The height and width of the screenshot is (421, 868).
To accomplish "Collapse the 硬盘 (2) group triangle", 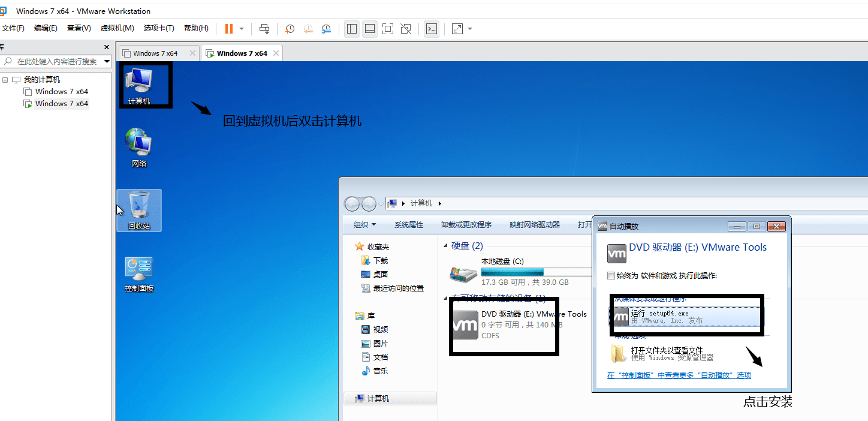I will (445, 246).
